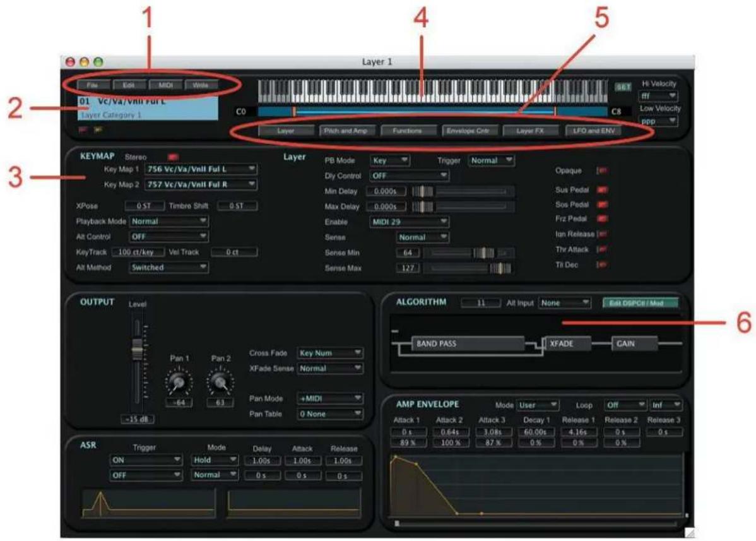Open the Hi Velocity dropdown
Viewport: 756px width, 541px height.
658,95
